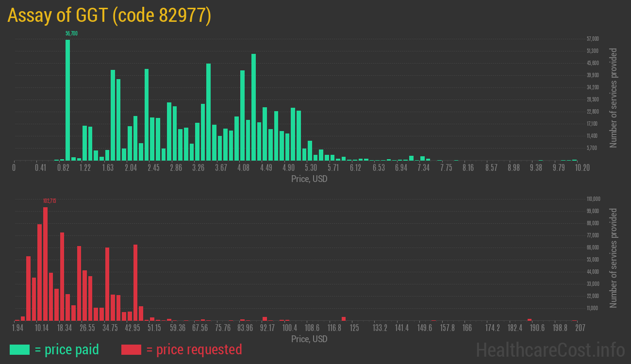The width and height of the screenshot is (631, 364).
Task: Click the 110,000 y-axis label
Action: (594, 199)
